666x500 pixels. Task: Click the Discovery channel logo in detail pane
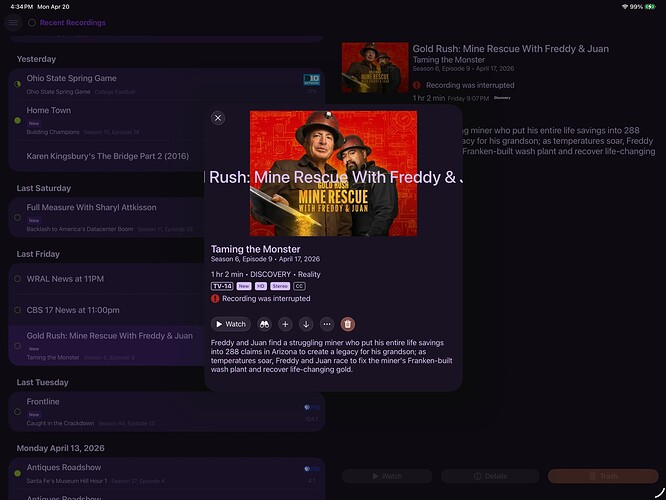pyautogui.click(x=502, y=98)
